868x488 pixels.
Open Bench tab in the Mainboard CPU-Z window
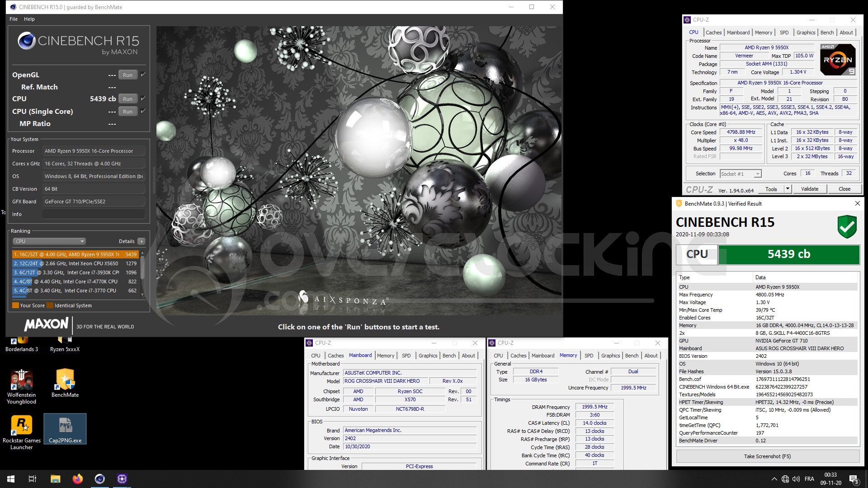pyautogui.click(x=449, y=356)
